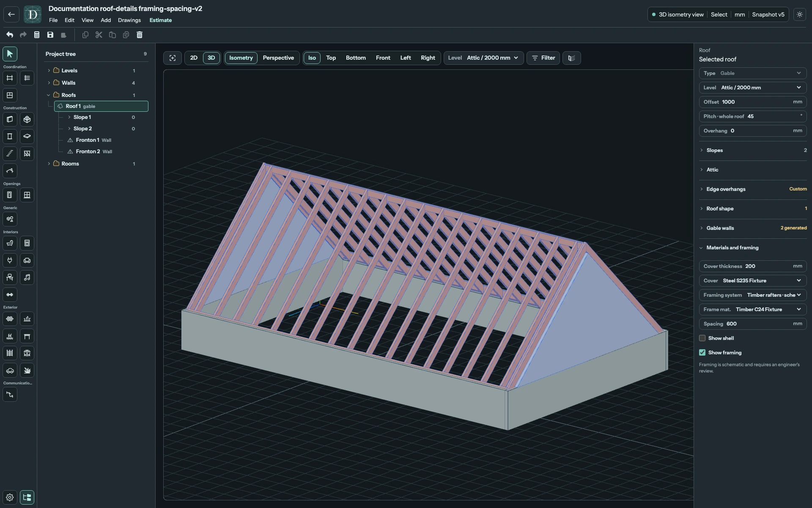The height and width of the screenshot is (508, 812).
Task: Open the Framing system dropdown
Action: pos(753,295)
